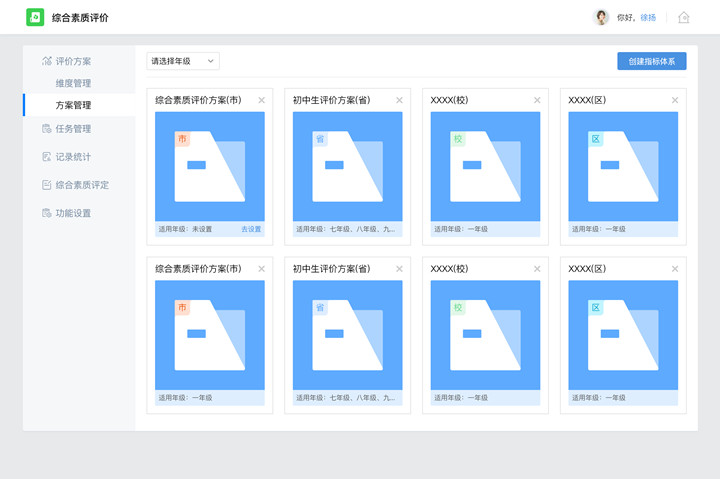The width and height of the screenshot is (720, 479).
Task: Click the 区 badge on top-row XXXX(区) card
Action: 596,139
